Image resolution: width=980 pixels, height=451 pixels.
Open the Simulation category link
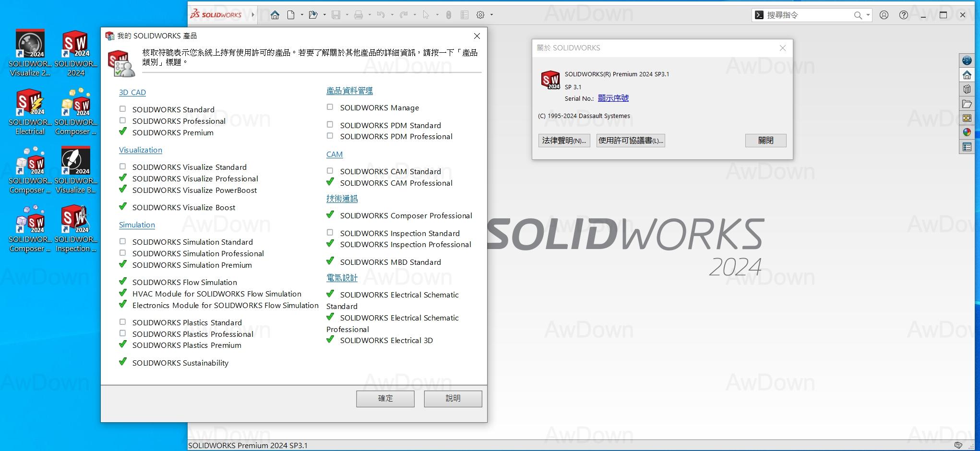tap(137, 225)
